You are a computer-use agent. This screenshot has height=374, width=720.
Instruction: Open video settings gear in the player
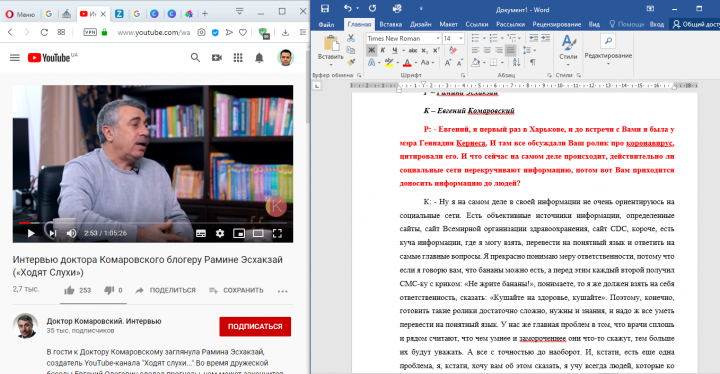pyautogui.click(x=220, y=233)
